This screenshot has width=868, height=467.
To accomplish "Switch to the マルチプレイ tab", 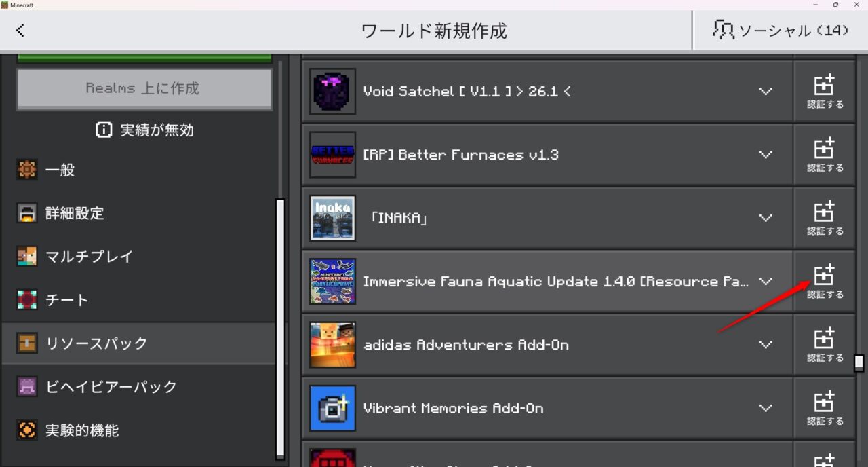I will tap(139, 257).
